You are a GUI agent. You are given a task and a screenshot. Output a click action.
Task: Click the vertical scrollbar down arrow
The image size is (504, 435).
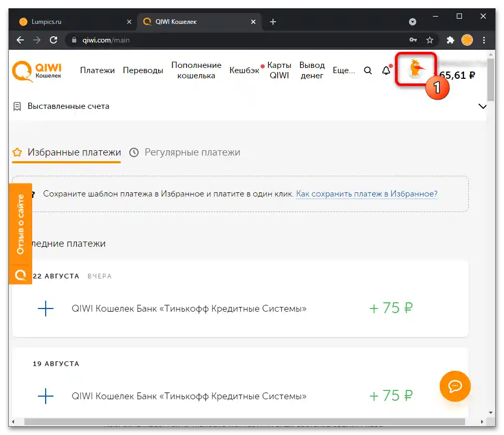pyautogui.click(x=491, y=413)
